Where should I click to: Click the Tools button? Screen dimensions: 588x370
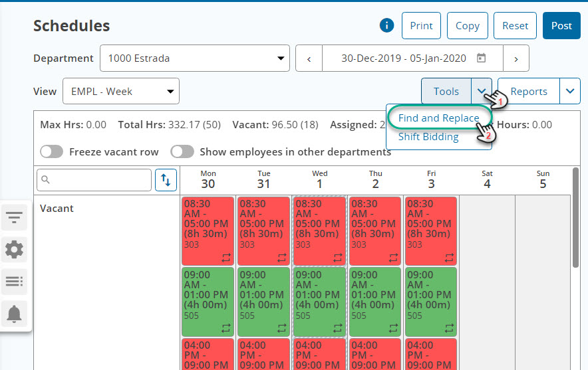[446, 91]
